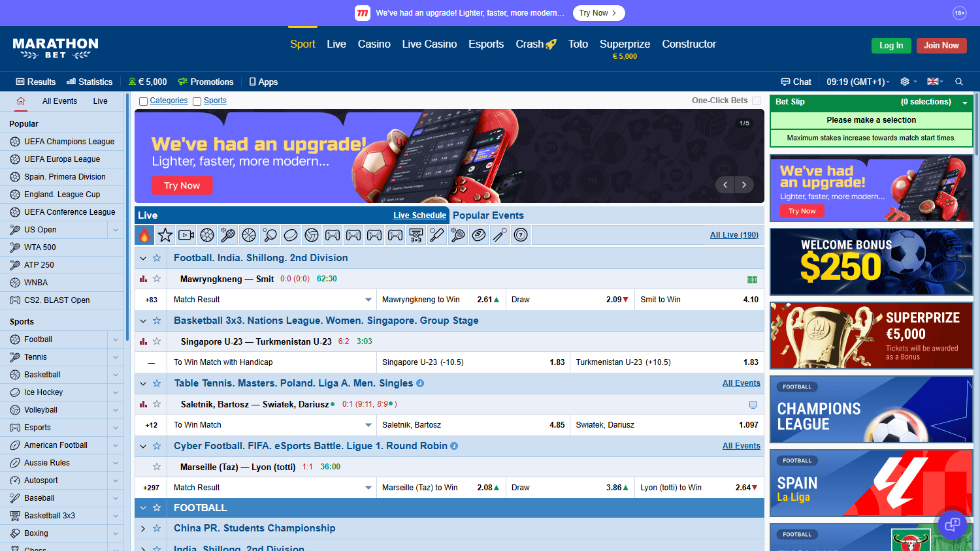Screen dimensions: 980x551
Task: Click the green Log In button
Action: coord(891,45)
